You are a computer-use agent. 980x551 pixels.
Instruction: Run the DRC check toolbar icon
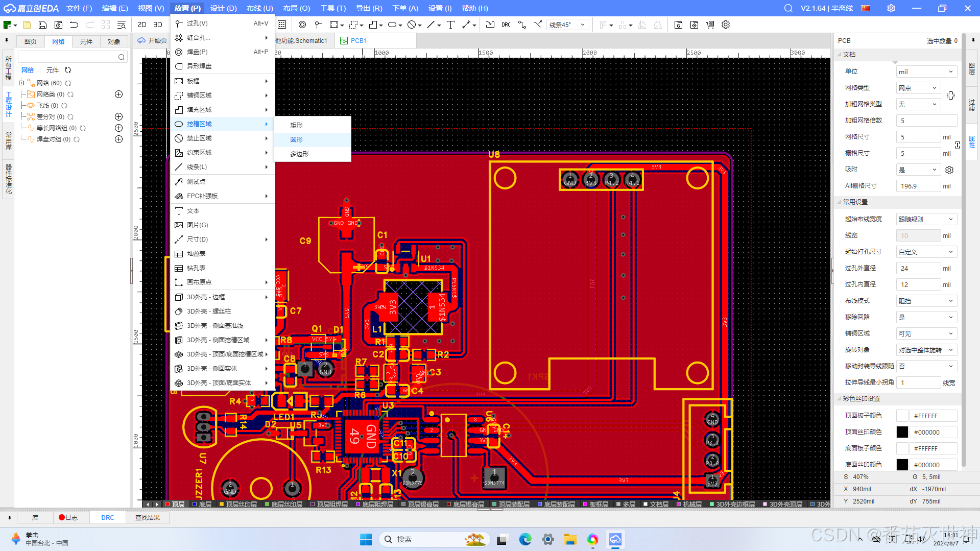pyautogui.click(x=506, y=25)
